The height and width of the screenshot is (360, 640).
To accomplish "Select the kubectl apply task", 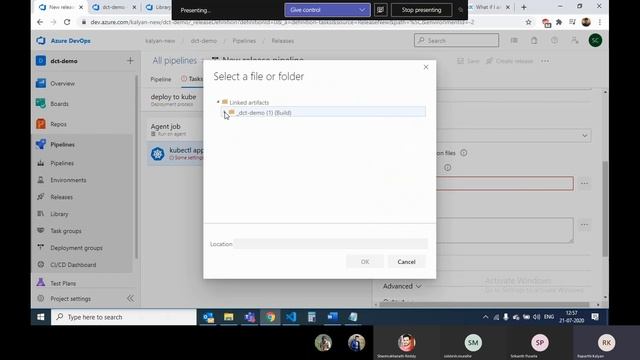I will pyautogui.click(x=176, y=153).
